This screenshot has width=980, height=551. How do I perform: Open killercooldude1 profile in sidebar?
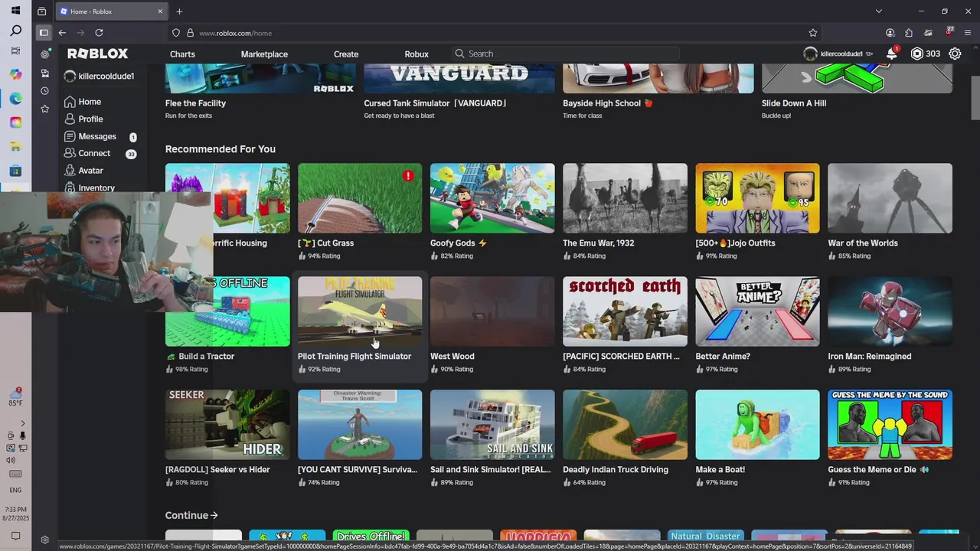point(100,77)
